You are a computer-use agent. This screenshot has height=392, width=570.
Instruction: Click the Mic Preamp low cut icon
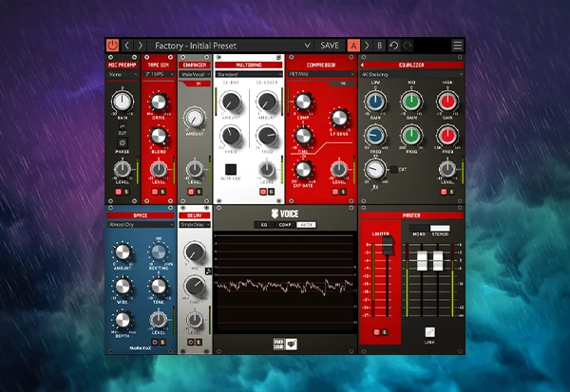[x=123, y=126]
